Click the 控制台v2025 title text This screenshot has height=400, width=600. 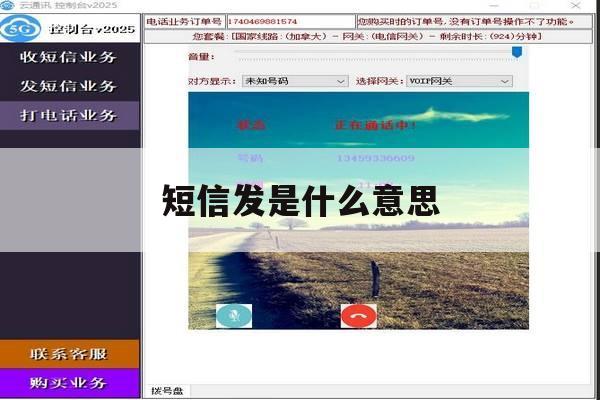92,29
